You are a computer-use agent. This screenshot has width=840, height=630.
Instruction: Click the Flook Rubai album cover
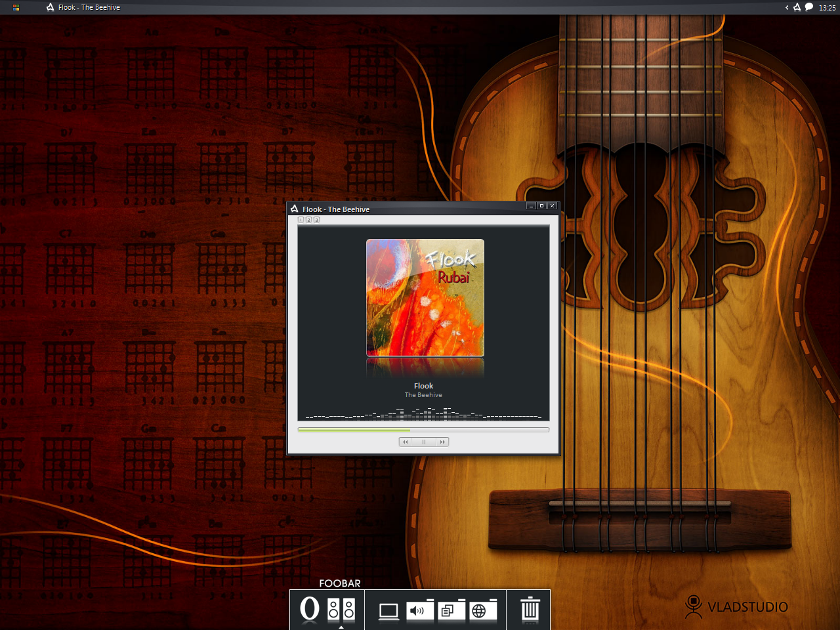(425, 298)
